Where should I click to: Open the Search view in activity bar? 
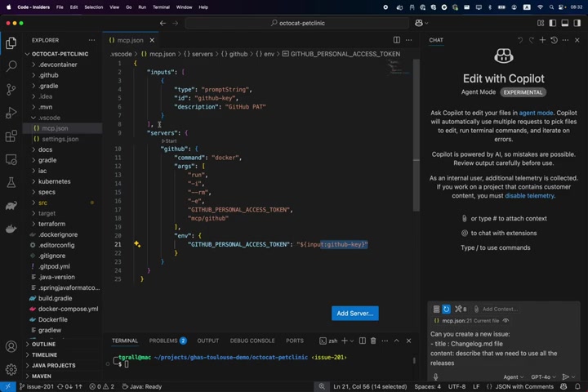point(11,66)
